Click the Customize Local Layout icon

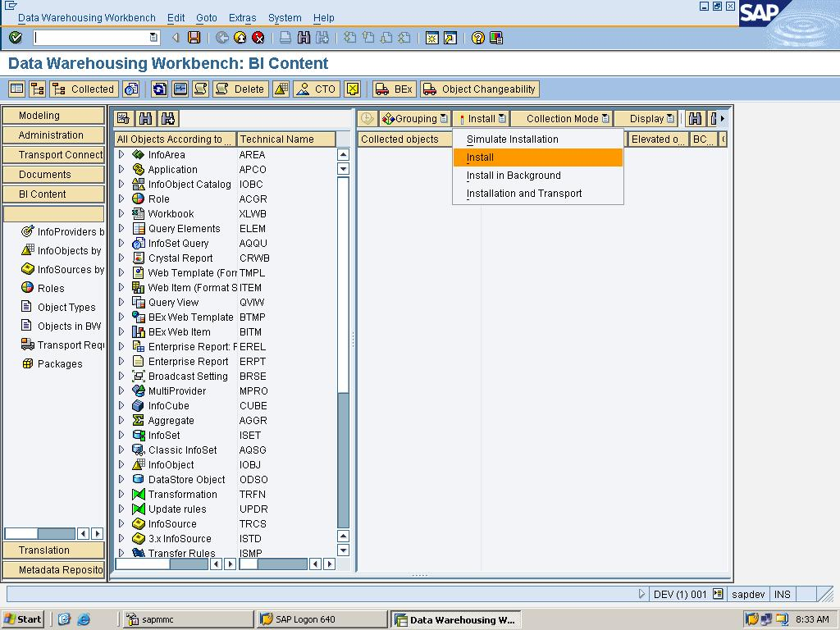tap(496, 38)
